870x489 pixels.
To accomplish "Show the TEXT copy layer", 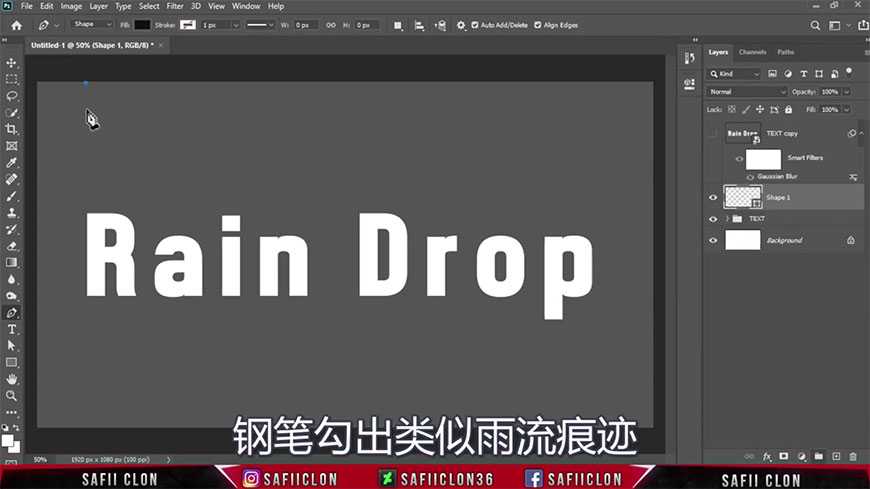I will click(x=713, y=133).
